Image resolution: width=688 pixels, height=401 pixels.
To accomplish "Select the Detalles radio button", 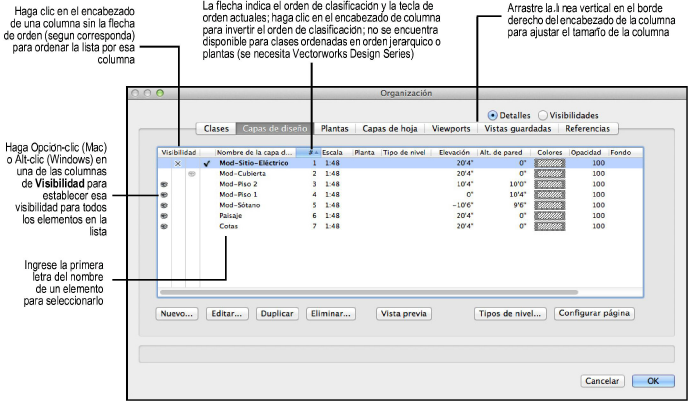I will click(x=493, y=116).
